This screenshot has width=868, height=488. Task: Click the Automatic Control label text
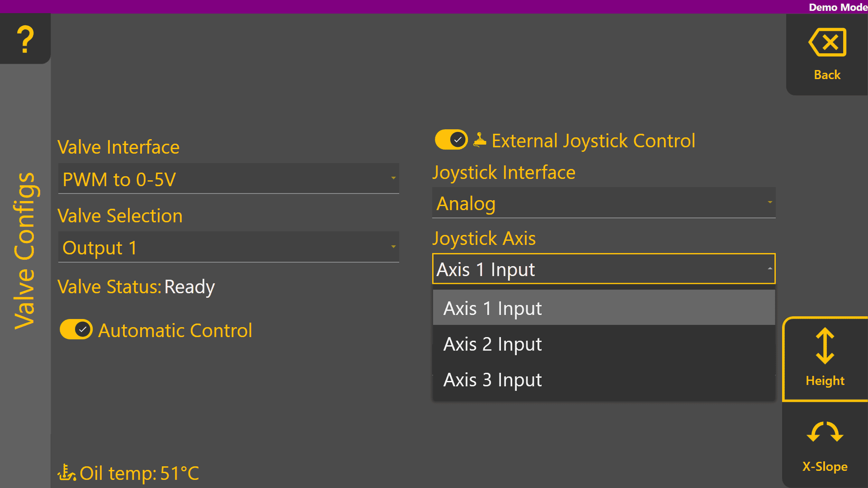tap(175, 330)
